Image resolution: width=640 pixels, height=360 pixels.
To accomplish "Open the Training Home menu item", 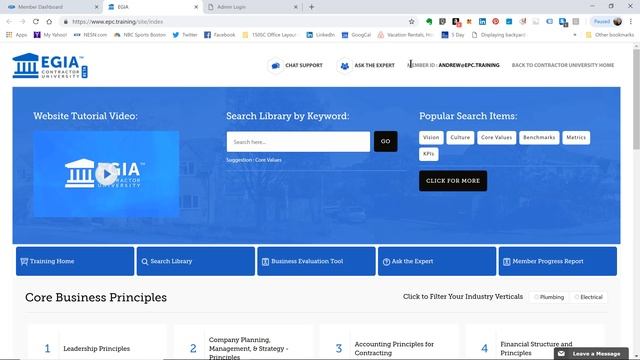I will click(x=75, y=261).
